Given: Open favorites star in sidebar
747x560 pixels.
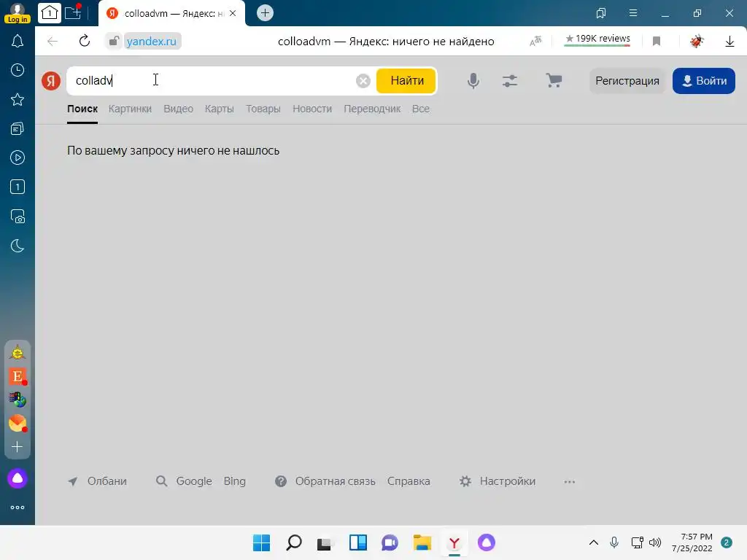Looking at the screenshot, I should [x=18, y=99].
